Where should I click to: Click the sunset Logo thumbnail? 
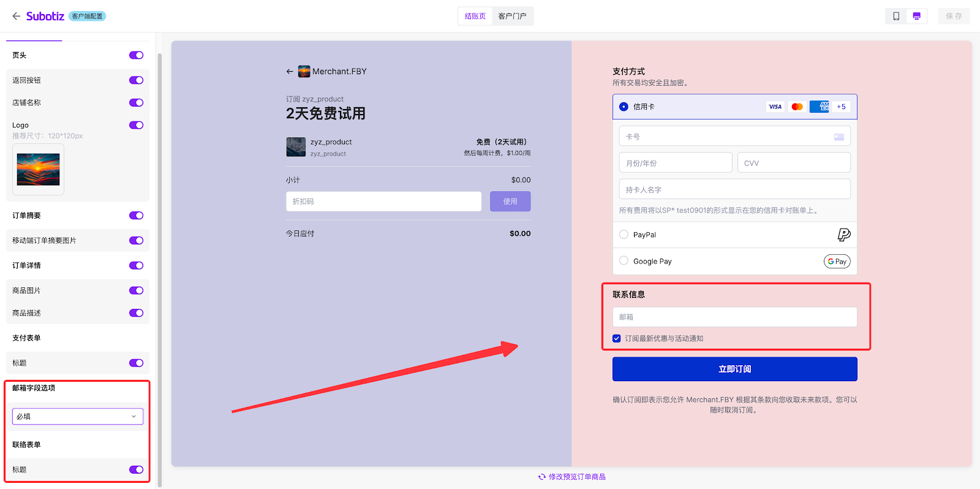(x=38, y=170)
